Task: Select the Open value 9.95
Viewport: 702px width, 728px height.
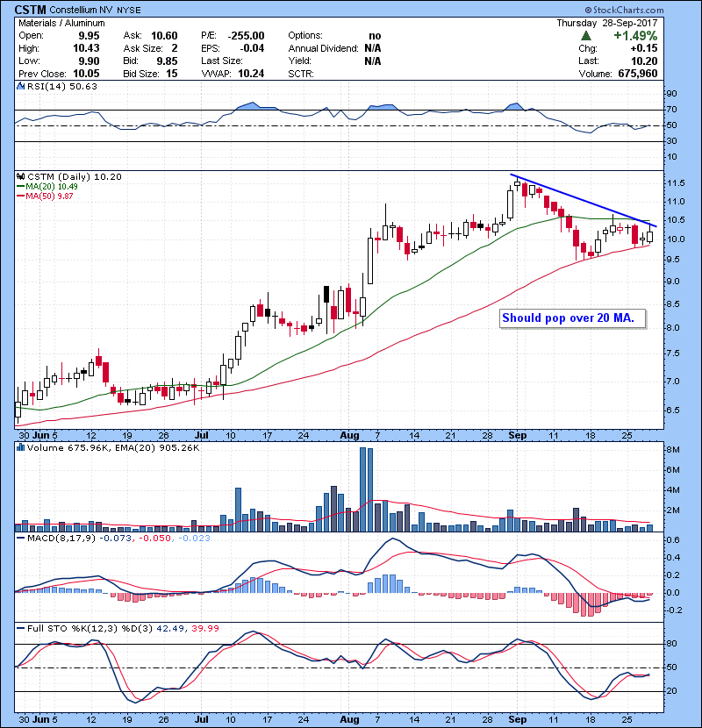Action: (89, 36)
